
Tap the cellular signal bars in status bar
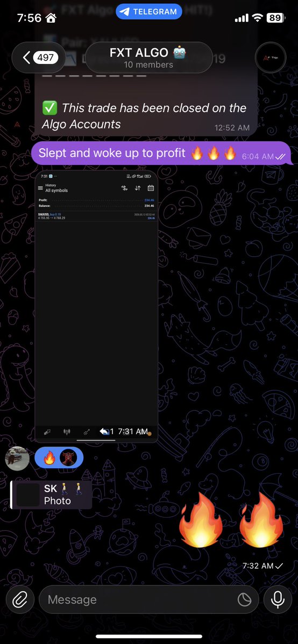tap(242, 18)
